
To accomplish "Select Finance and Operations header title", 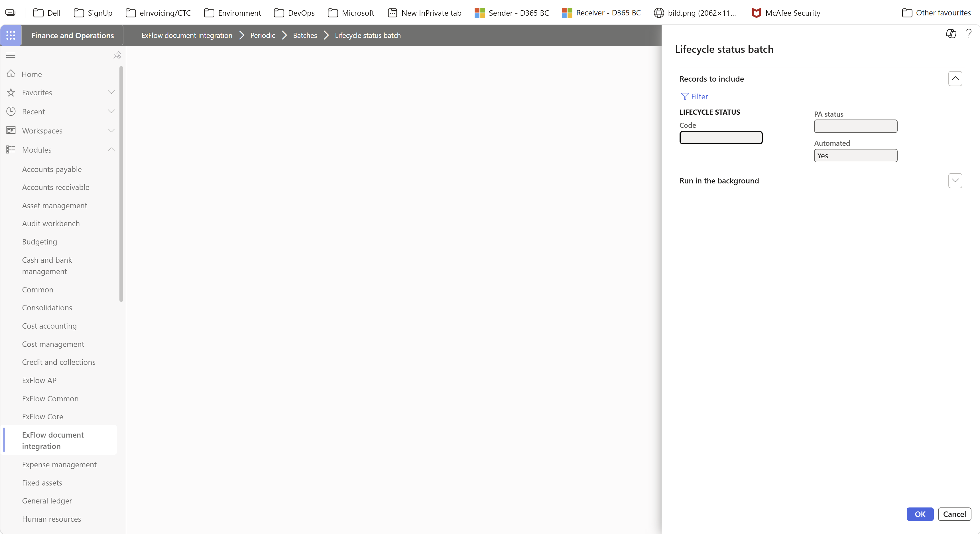I will [72, 35].
